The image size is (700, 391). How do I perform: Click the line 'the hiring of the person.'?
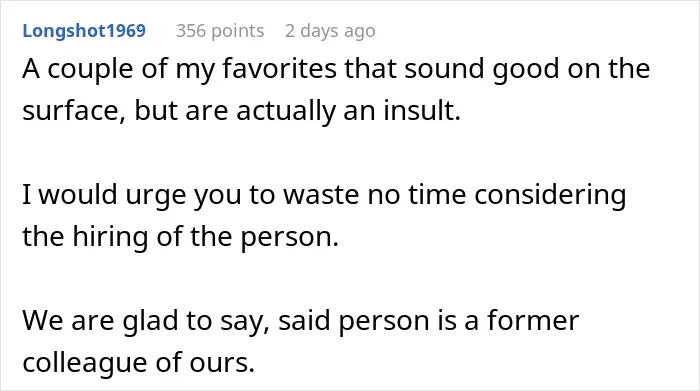pos(181,237)
